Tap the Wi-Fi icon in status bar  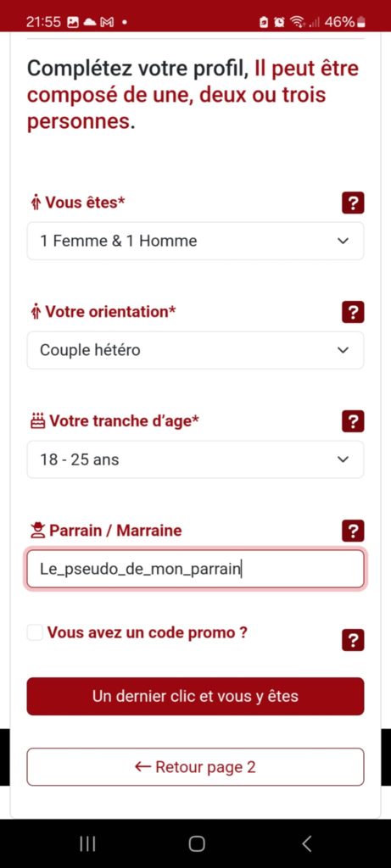(297, 22)
